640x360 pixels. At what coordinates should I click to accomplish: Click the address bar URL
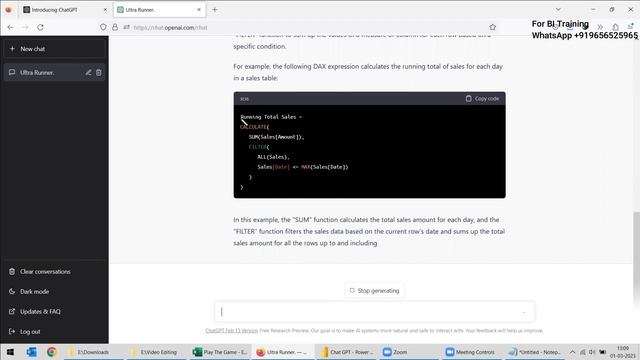click(171, 28)
